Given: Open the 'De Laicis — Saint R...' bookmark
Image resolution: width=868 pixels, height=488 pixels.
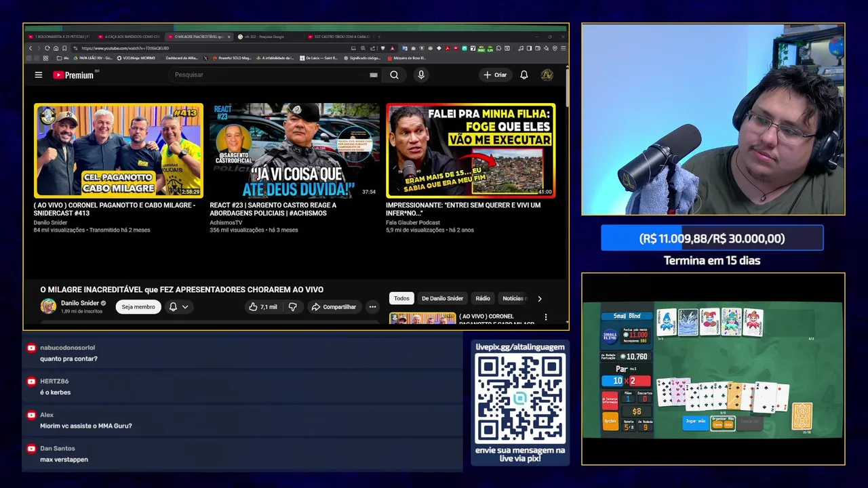Looking at the screenshot, I should click(318, 58).
